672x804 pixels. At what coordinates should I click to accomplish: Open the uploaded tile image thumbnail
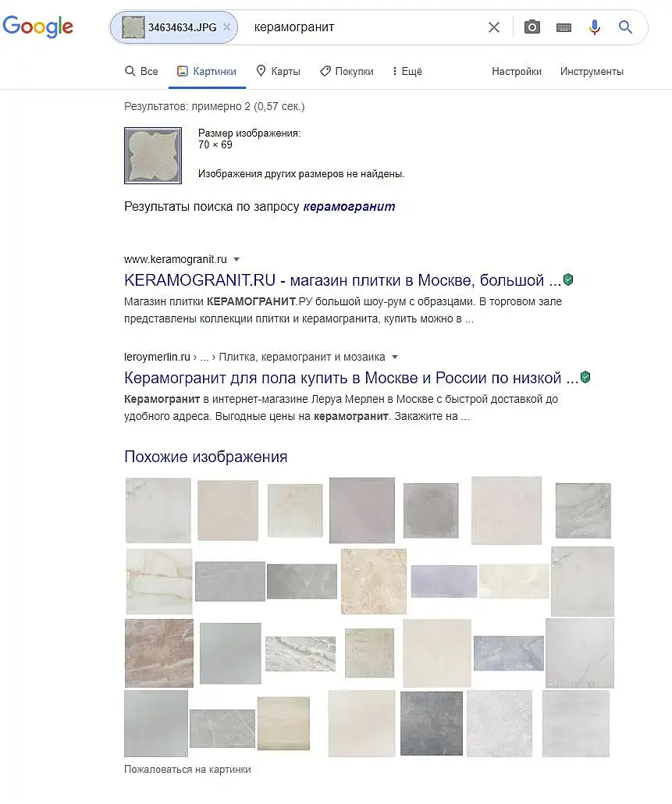(153, 155)
